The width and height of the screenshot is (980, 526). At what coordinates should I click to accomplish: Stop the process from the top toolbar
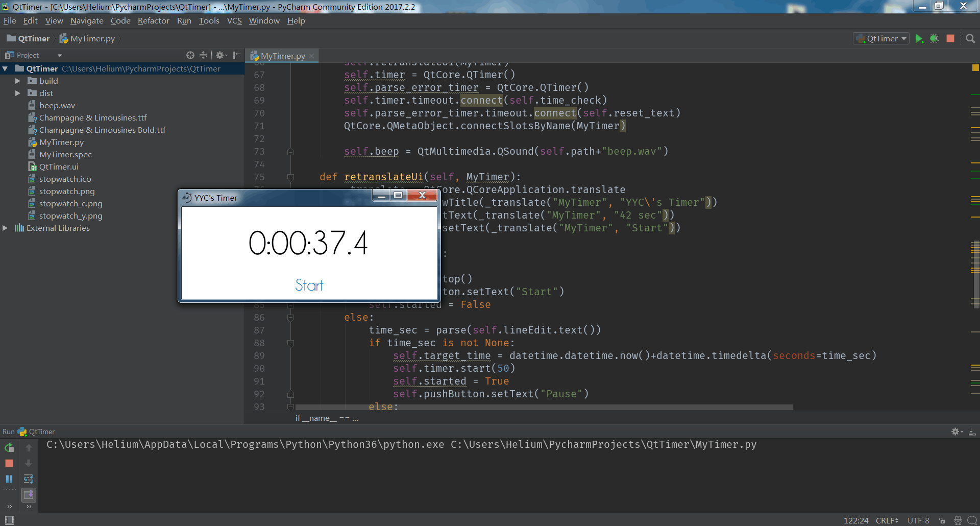(950, 39)
